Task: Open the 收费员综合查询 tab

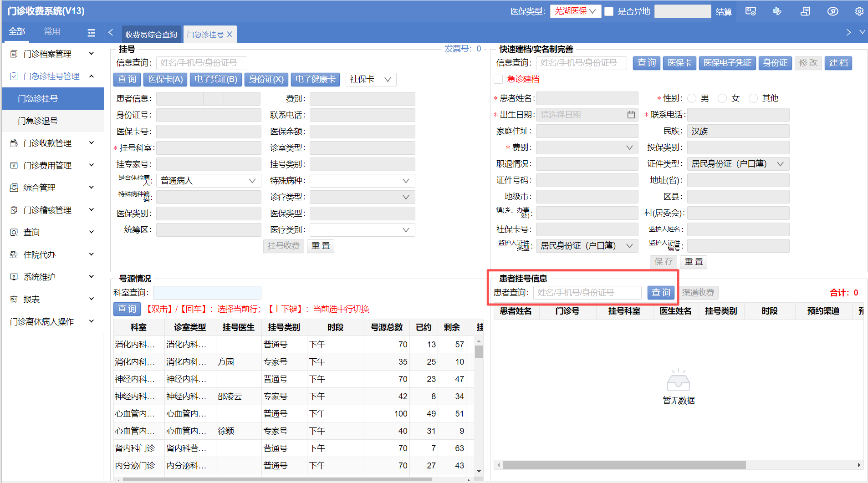Action: 151,35
